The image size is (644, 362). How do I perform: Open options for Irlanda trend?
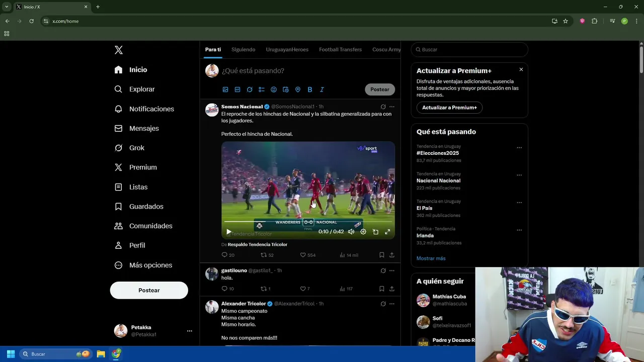(519, 230)
